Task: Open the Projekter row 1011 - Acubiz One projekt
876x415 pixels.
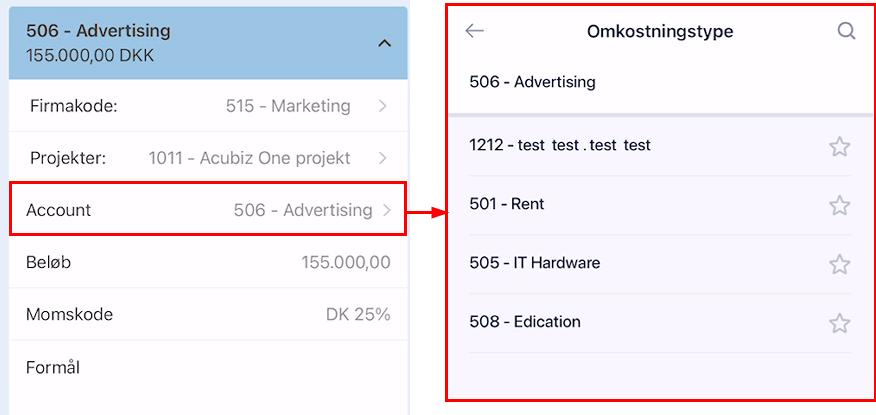Action: point(208,158)
